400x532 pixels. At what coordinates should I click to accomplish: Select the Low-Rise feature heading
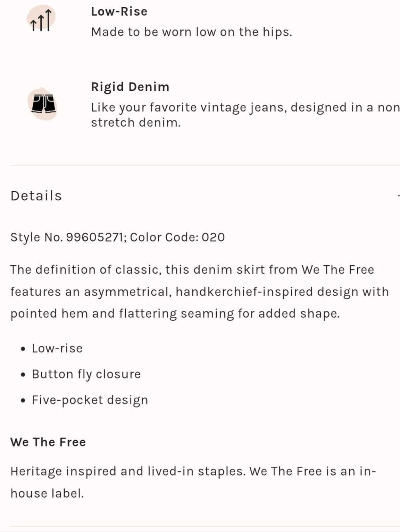tap(119, 12)
